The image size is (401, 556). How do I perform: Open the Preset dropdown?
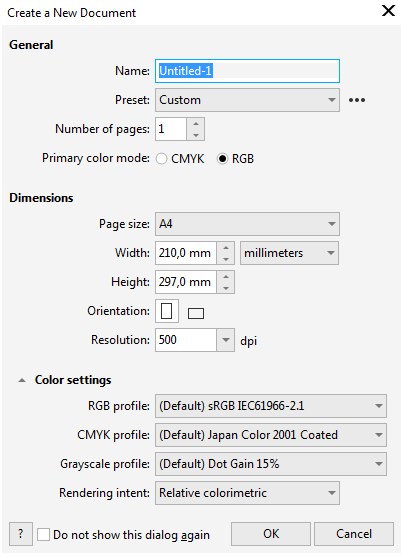click(247, 100)
